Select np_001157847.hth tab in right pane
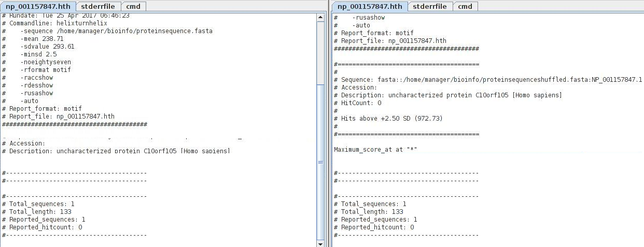Screen dimensions: 644x247 (370, 6)
